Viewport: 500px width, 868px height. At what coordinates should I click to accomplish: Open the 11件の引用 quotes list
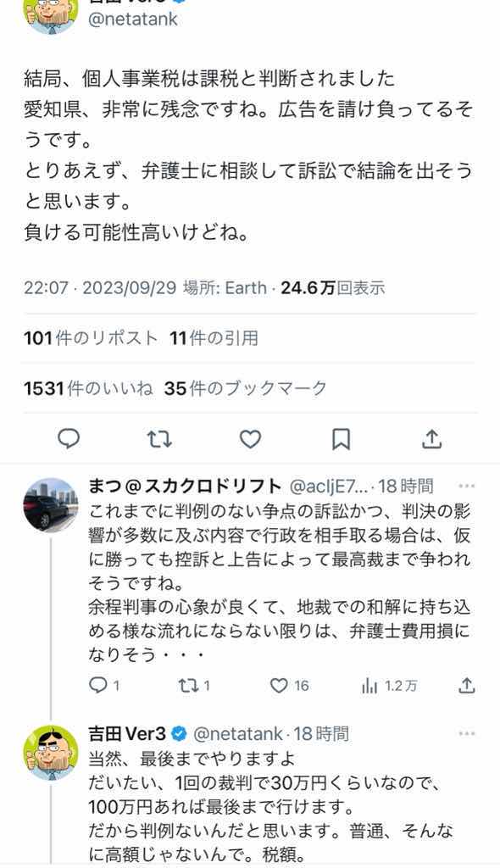pos(214,337)
